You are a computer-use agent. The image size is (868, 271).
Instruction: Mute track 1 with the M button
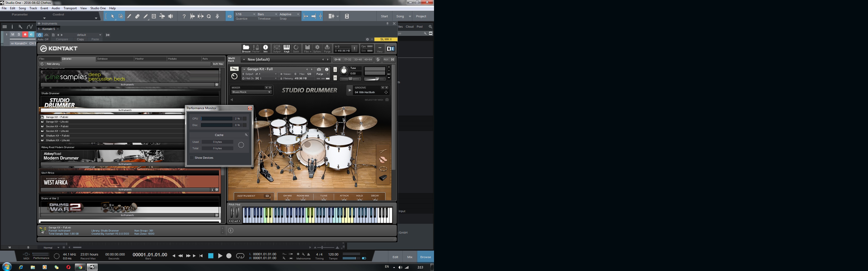point(13,34)
